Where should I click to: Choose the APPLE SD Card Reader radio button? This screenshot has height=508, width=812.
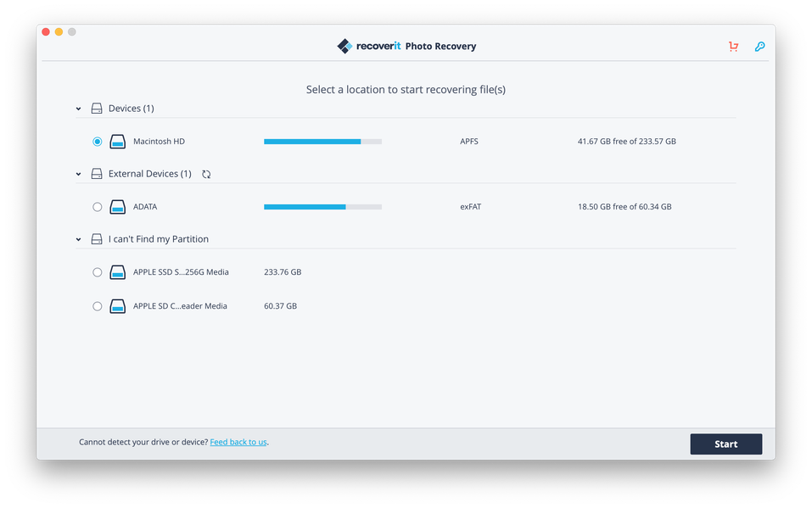tap(98, 306)
